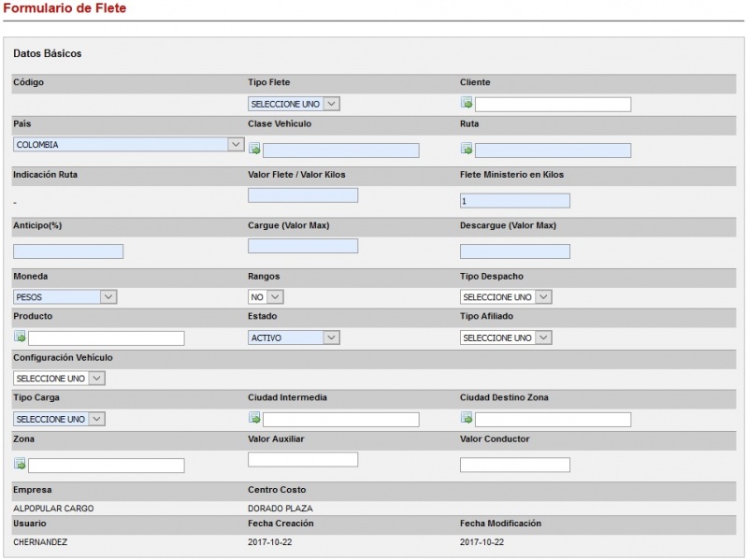Image resolution: width=748 pixels, height=560 pixels.
Task: Open the País dropdown showing COLOMBIA
Action: 129,145
